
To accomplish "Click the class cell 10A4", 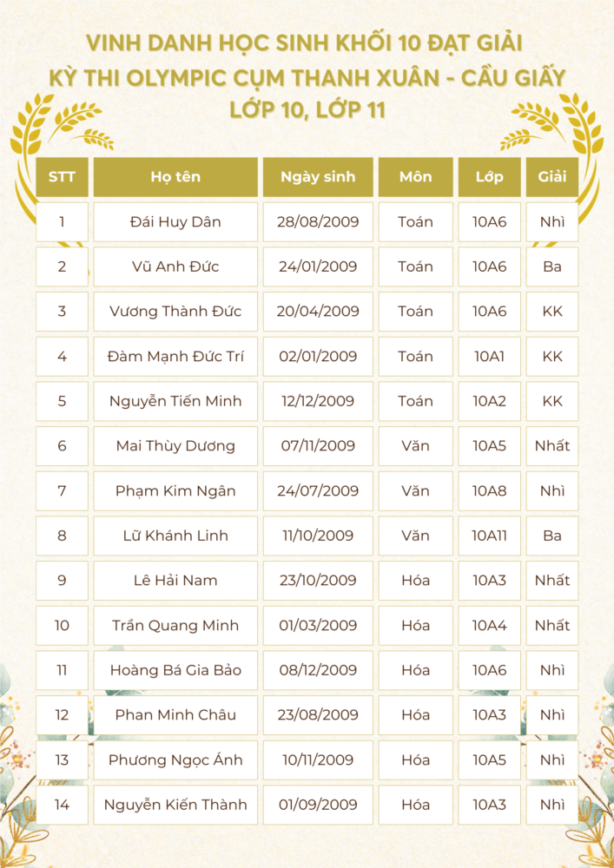I will 490,626.
